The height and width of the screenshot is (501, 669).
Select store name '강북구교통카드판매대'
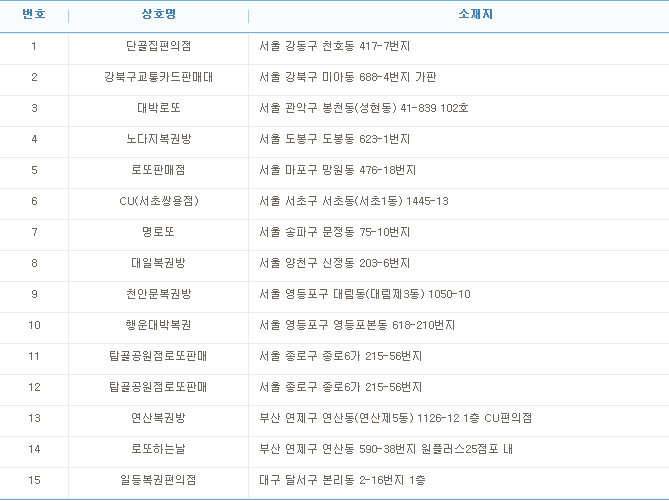[x=158, y=77]
